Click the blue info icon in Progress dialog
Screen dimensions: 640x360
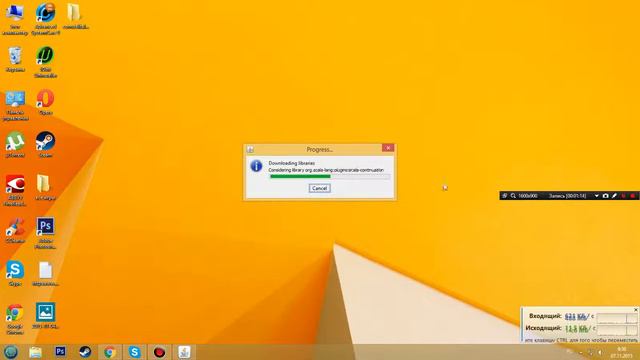click(256, 166)
